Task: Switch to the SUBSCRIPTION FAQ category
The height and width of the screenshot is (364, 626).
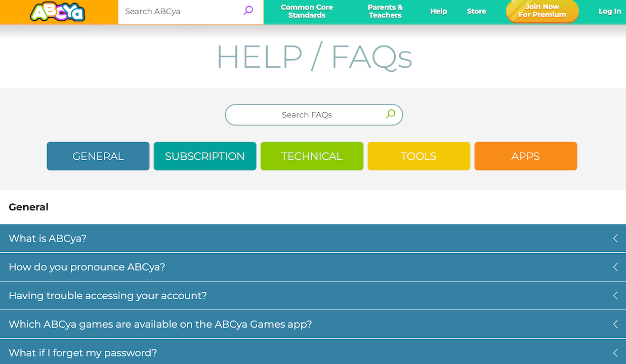Action: tap(204, 156)
